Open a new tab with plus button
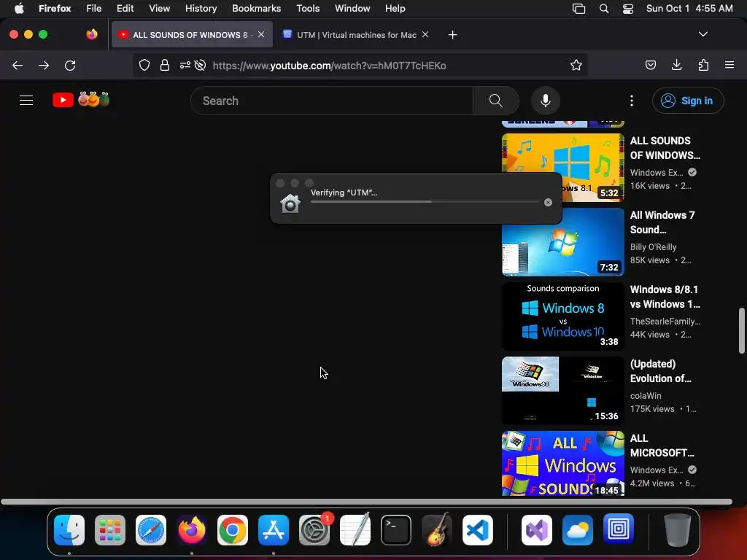 click(452, 35)
